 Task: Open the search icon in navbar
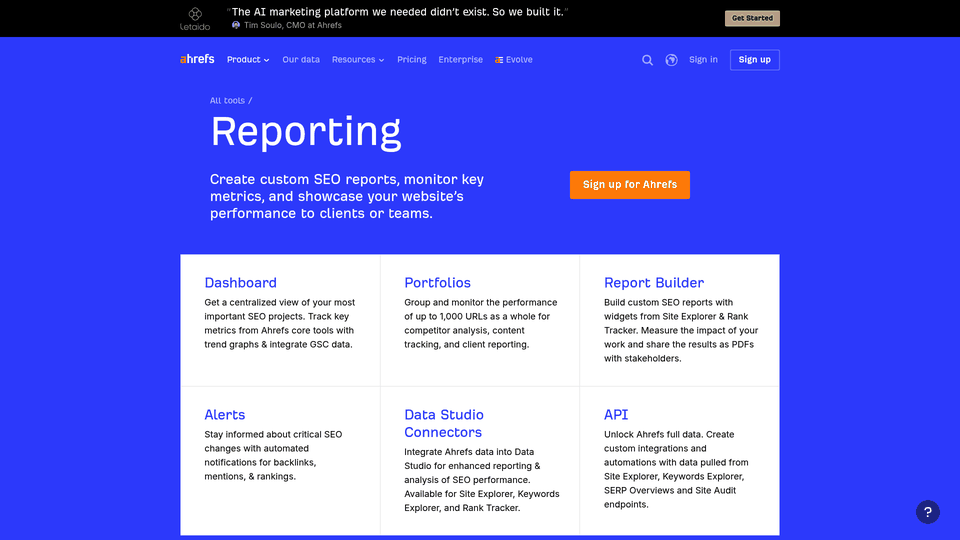[647, 60]
